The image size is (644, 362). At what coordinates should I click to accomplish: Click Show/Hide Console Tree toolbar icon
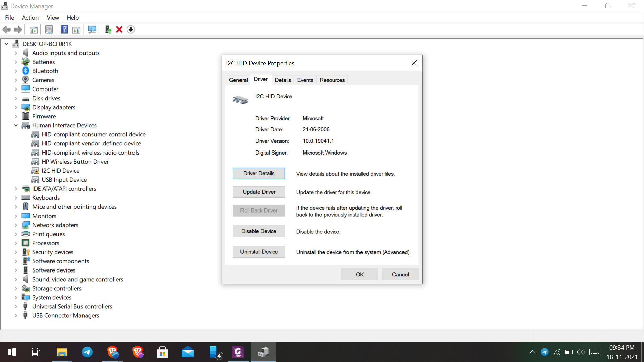(34, 29)
